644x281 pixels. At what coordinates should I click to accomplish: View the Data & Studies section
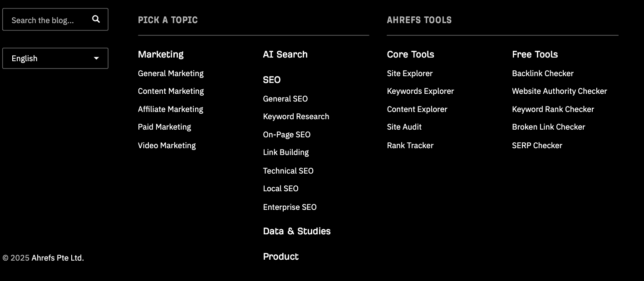pyautogui.click(x=296, y=231)
